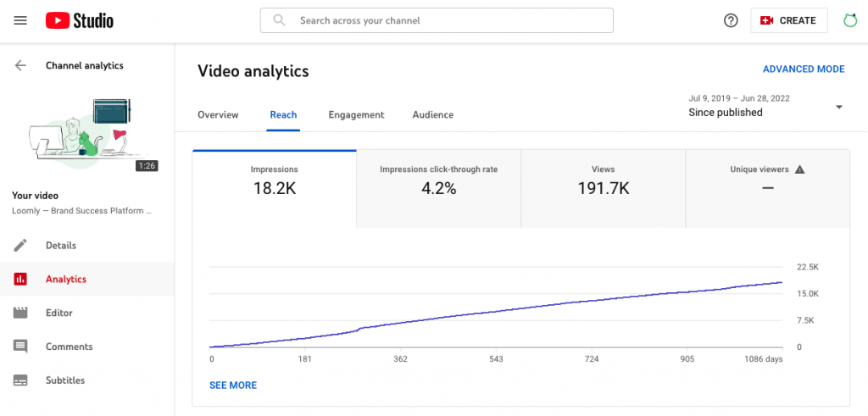This screenshot has height=416, width=868.
Task: Click the 543 days axis label
Action: (x=496, y=359)
